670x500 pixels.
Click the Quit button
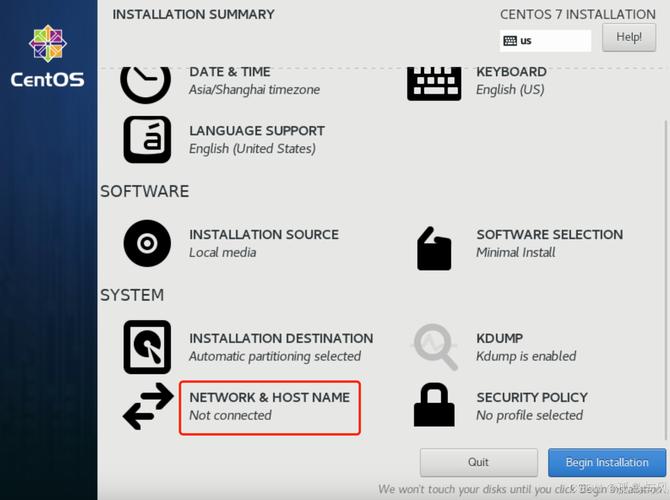[x=479, y=462]
